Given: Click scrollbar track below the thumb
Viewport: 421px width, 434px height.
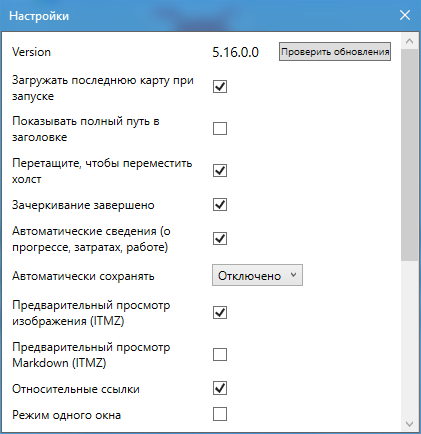Looking at the screenshot, I should click(x=410, y=338).
